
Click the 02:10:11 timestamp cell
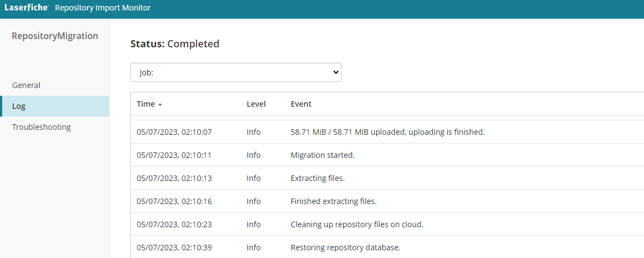pos(174,155)
